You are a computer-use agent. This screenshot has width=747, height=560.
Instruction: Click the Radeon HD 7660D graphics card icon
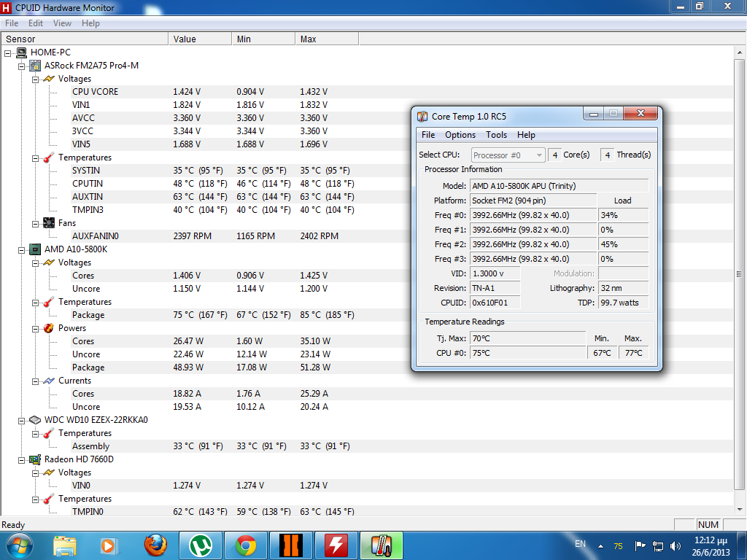point(35,459)
